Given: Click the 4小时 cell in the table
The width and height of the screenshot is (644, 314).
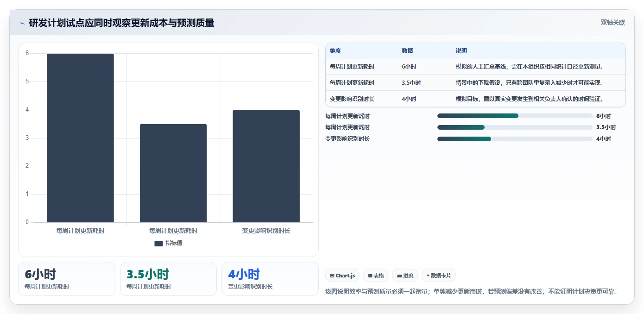Looking at the screenshot, I should click(x=409, y=99).
